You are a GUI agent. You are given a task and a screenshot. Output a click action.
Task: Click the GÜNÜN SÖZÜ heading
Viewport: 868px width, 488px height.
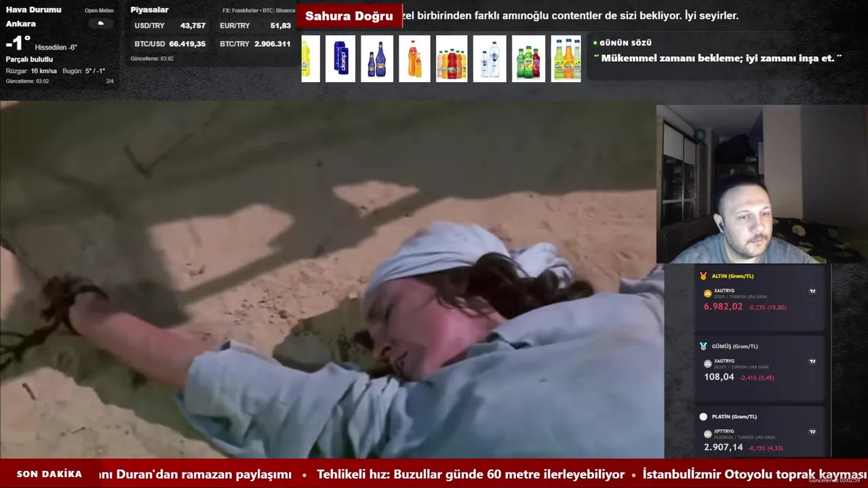(625, 43)
